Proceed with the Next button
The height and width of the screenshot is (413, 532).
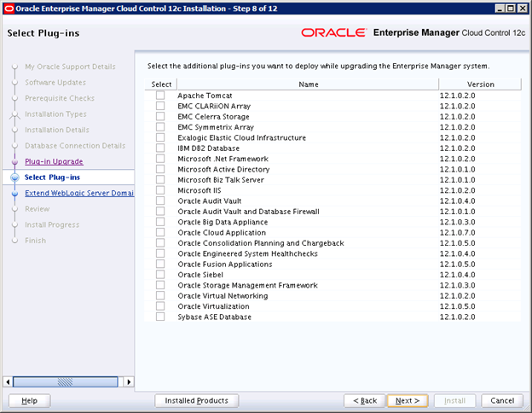tap(408, 401)
